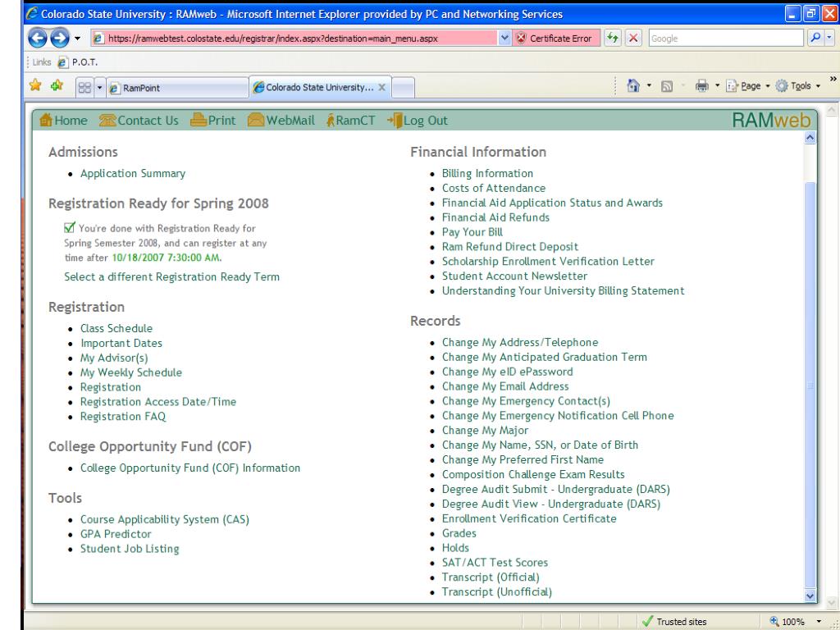The image size is (840, 630).
Task: Open the Class Schedule link
Action: coord(116,328)
